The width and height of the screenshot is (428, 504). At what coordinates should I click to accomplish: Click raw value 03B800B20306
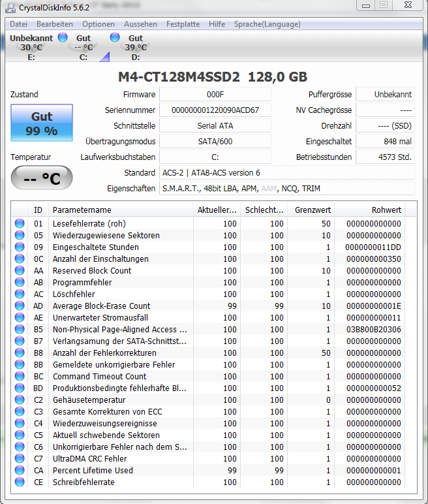pyautogui.click(x=374, y=330)
